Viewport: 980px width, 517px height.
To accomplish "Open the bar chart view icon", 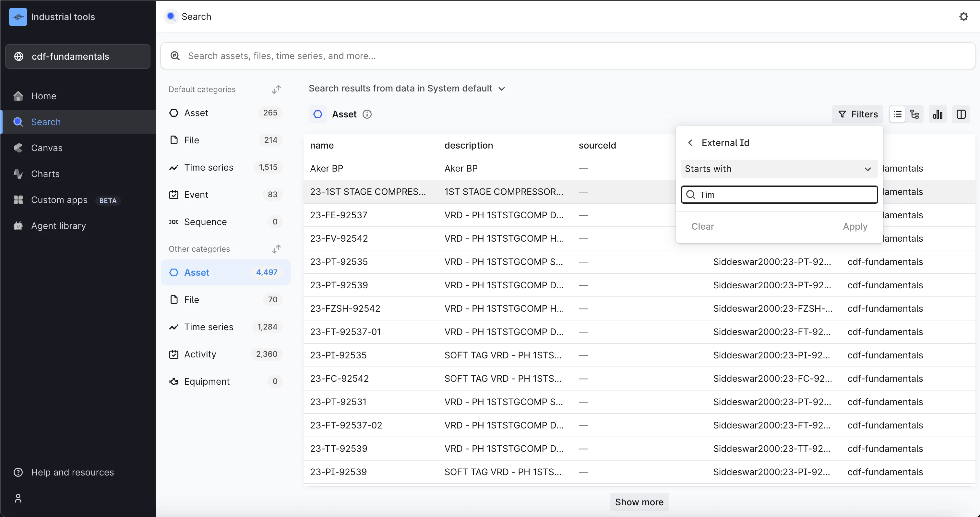I will point(938,114).
